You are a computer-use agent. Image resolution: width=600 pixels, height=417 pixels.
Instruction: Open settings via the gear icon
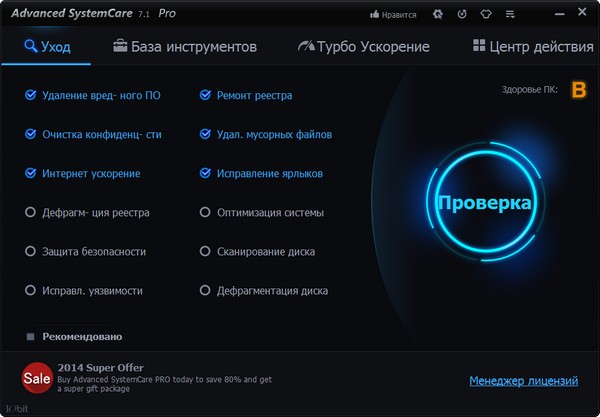coord(437,15)
